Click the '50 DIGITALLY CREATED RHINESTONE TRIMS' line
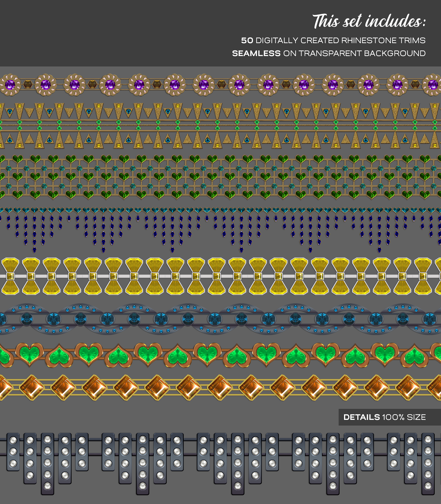This screenshot has height=504, width=441. tap(333, 41)
